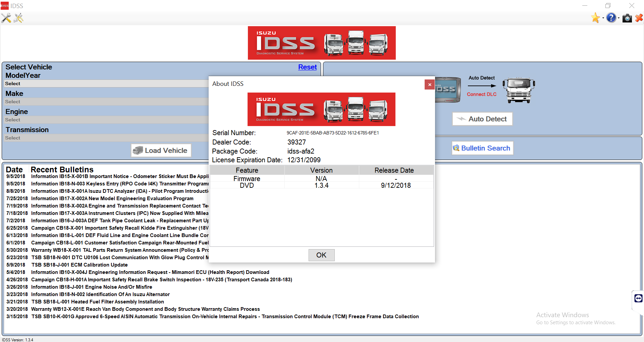The width and height of the screenshot is (644, 342).
Task: Confirm the About IDSS dialog with OK
Action: coord(321,255)
